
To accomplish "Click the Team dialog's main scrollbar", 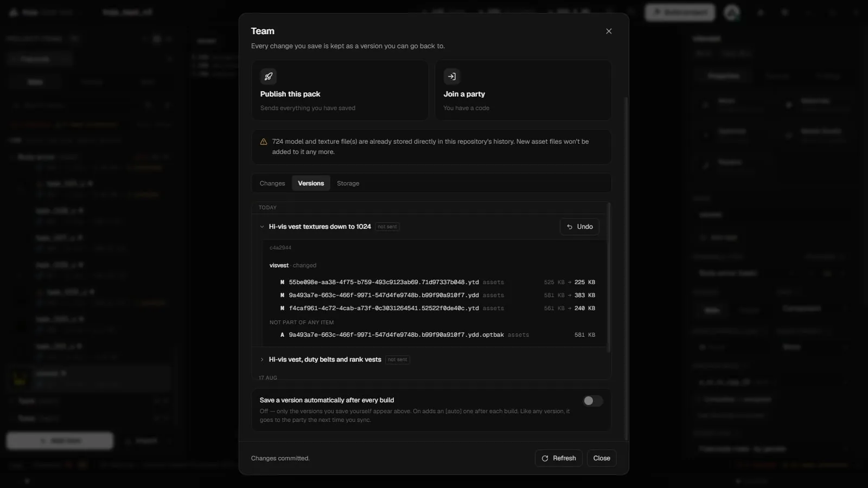I will click(626, 268).
